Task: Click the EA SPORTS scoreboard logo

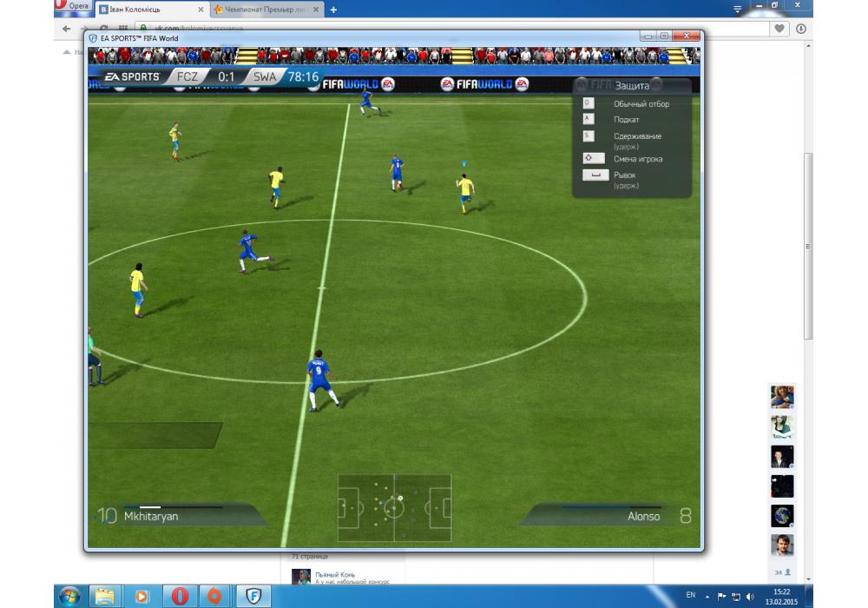Action: click(132, 76)
